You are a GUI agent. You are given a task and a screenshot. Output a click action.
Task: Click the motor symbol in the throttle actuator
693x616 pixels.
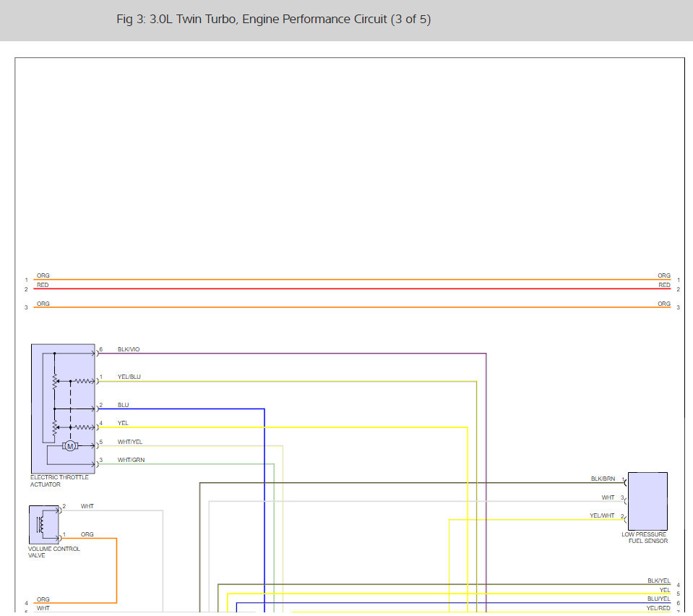click(x=70, y=446)
